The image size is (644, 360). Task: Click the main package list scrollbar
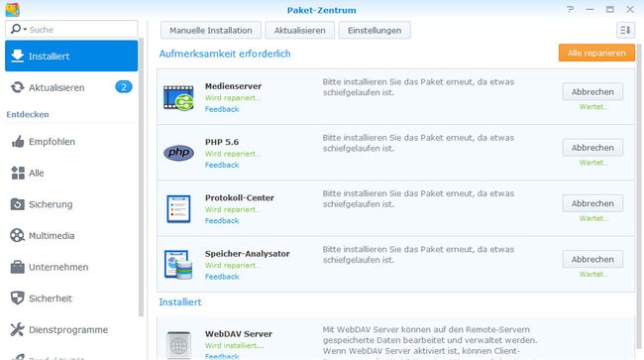tap(639, 197)
